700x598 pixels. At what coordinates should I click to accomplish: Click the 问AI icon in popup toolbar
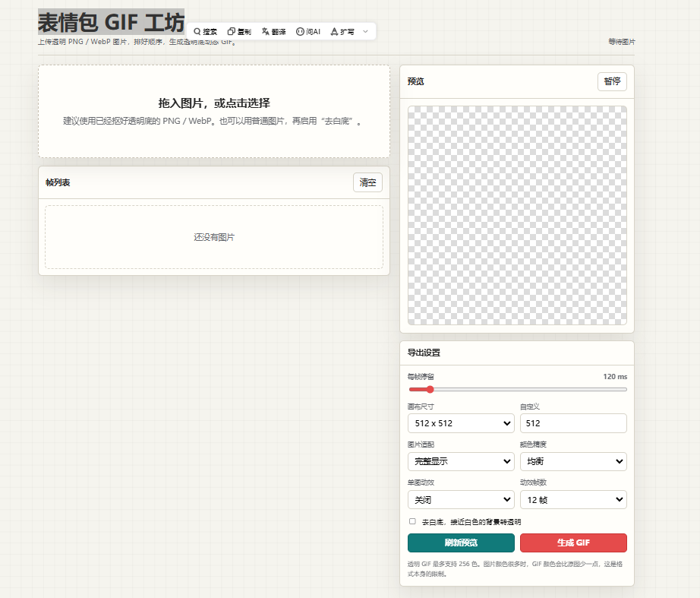(300, 32)
